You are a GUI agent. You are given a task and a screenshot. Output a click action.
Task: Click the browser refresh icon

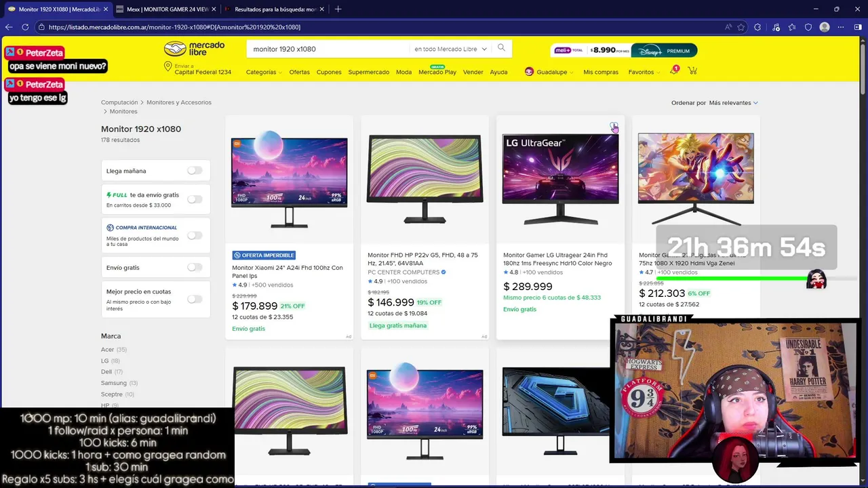(25, 27)
